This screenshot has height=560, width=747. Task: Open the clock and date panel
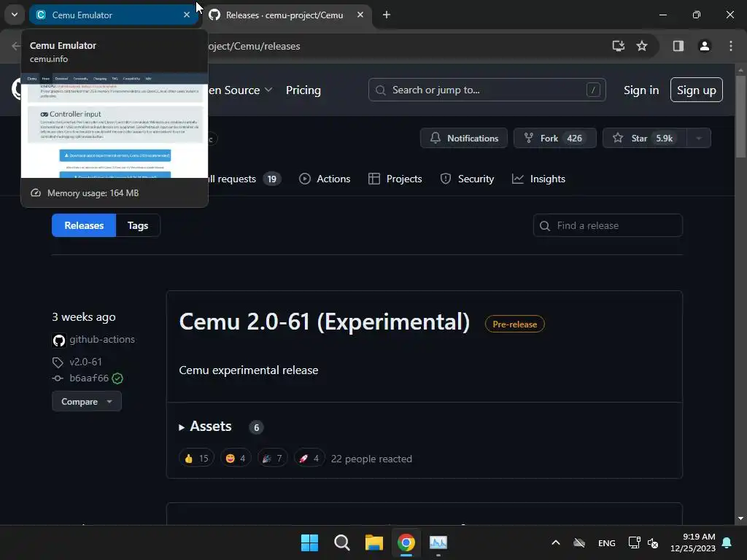coord(693,542)
